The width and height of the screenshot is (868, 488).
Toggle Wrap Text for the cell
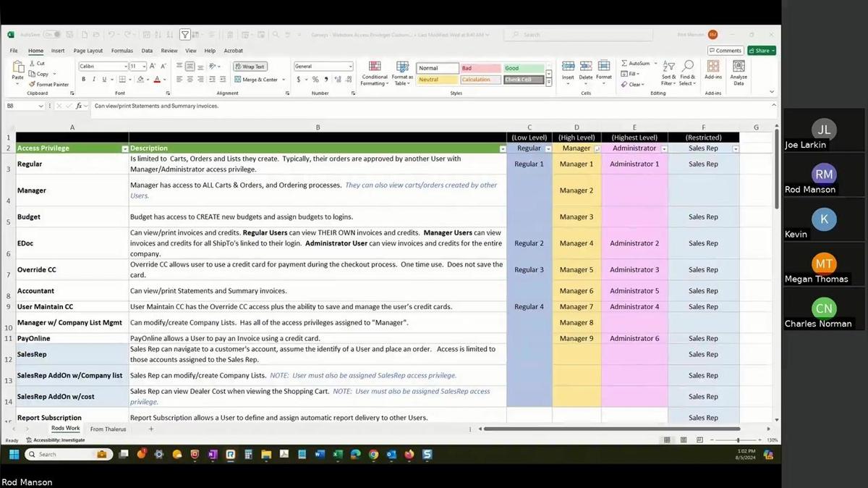click(x=250, y=67)
